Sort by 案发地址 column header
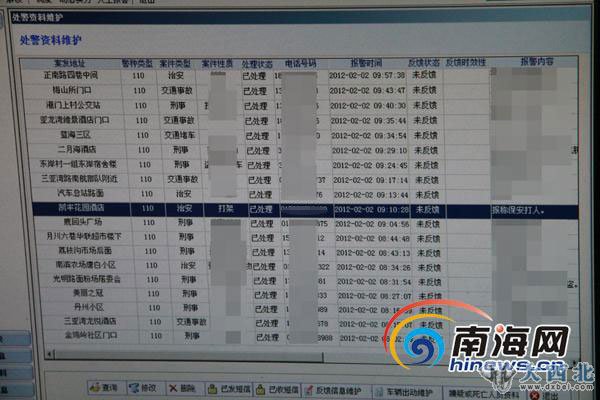The height and width of the screenshot is (400, 600). click(70, 63)
